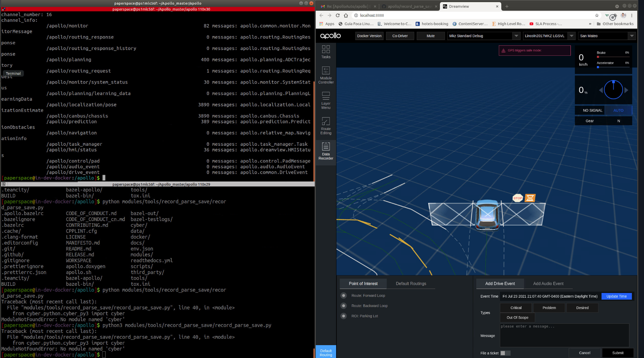Switch to the Default Routings tab
Screen dimensions: 644x358
coord(411,283)
